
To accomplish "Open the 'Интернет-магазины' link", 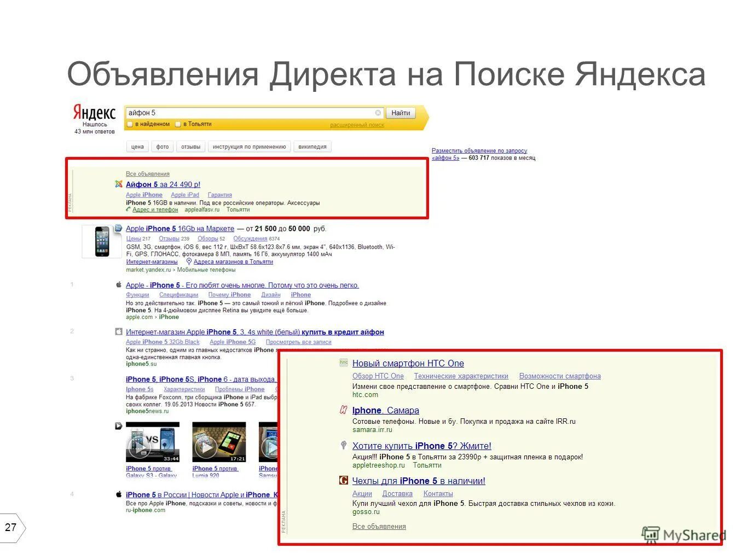I will click(152, 261).
